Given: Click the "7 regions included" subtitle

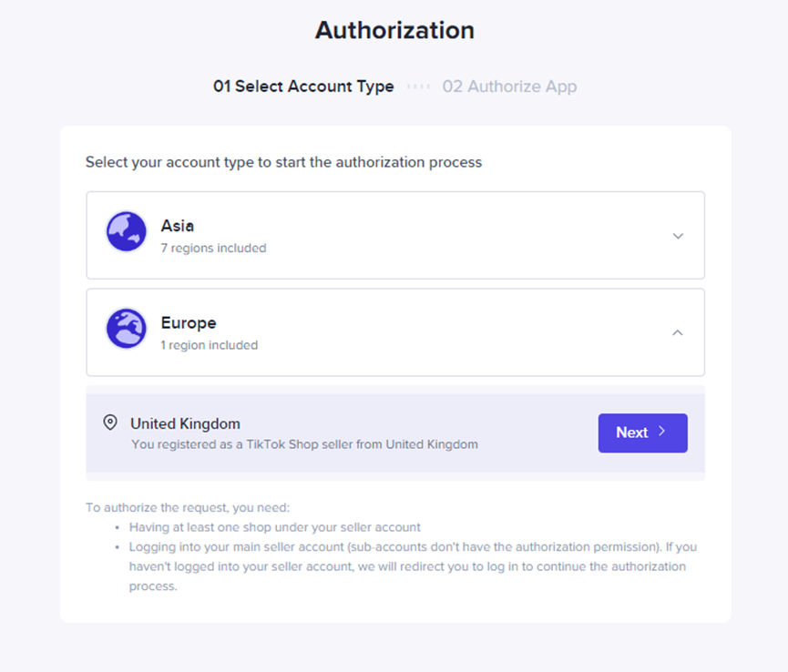Looking at the screenshot, I should (x=213, y=248).
